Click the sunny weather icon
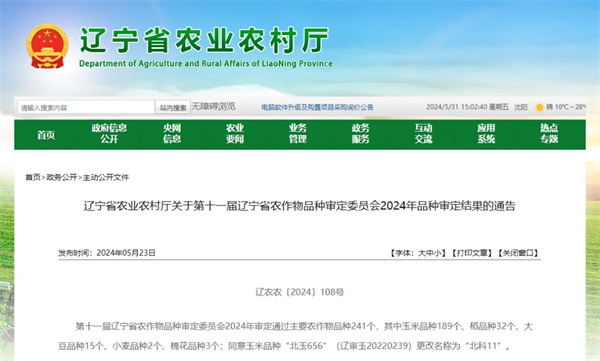This screenshot has height=361, width=600. 539,107
